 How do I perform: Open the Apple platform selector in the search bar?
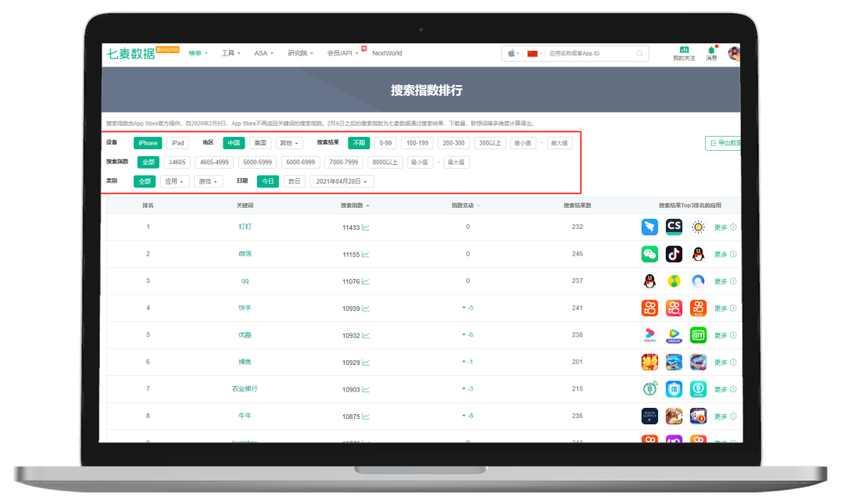[x=513, y=53]
